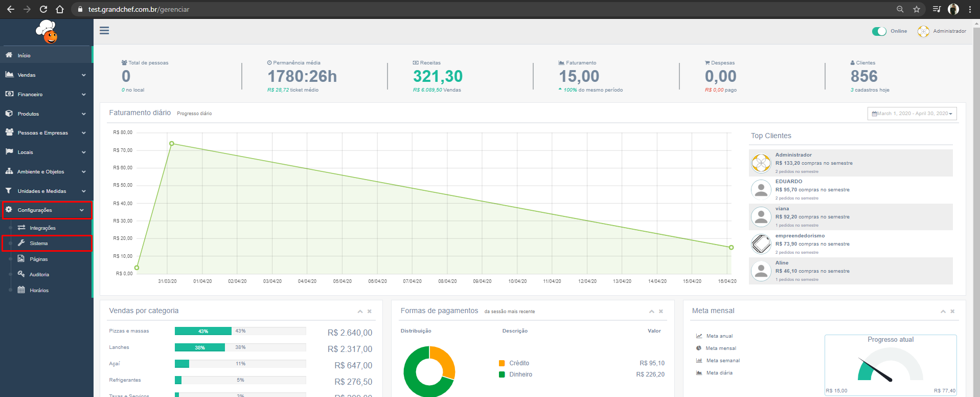Close the Vendas por categoria panel

(370, 312)
